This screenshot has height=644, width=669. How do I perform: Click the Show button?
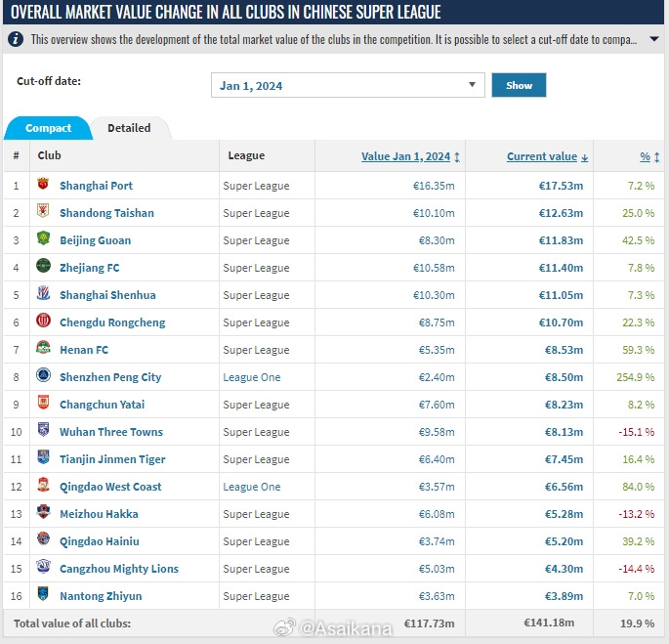click(519, 85)
